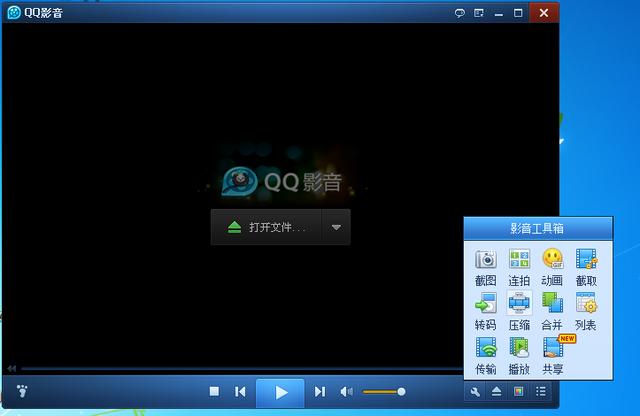The image size is (640, 416).
Task: Toggle the playlist icon in the bottom bar
Action: click(541, 392)
